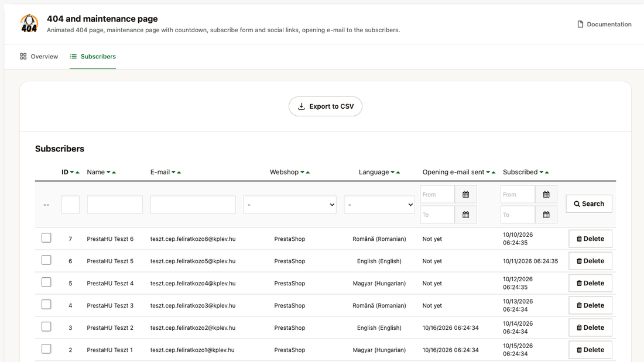Sort Subscribed column ascending arrow

click(547, 173)
